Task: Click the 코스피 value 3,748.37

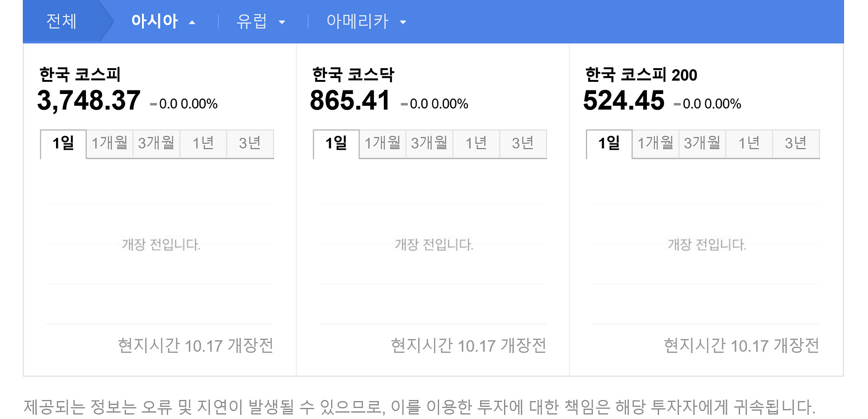Action: point(89,100)
